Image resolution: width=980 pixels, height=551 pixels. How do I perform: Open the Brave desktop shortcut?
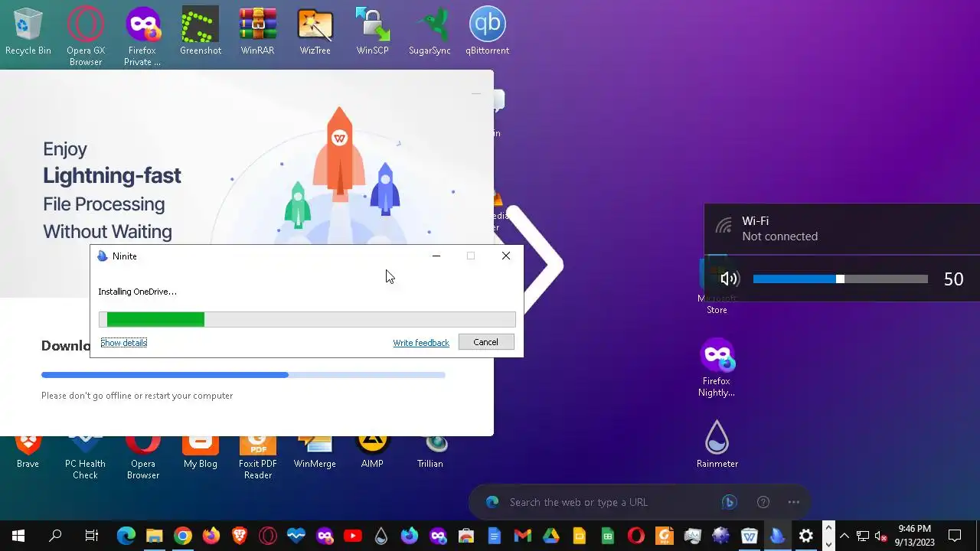pos(28,452)
